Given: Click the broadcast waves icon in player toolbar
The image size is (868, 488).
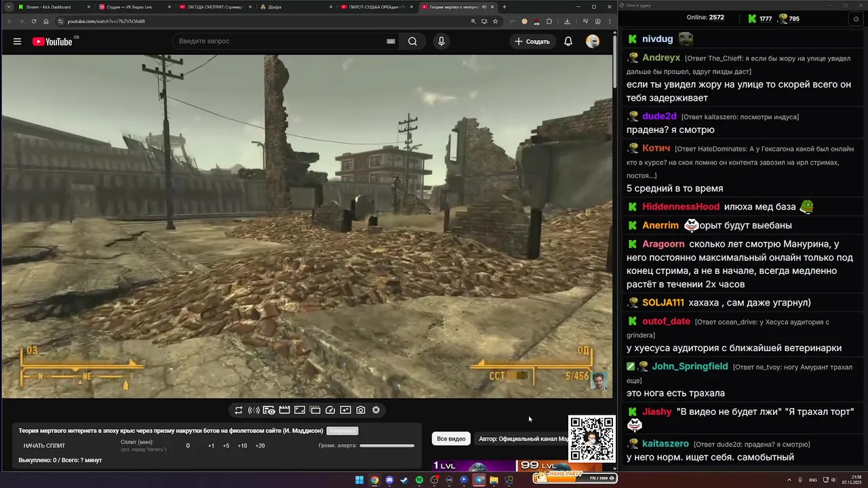Looking at the screenshot, I should tap(254, 410).
